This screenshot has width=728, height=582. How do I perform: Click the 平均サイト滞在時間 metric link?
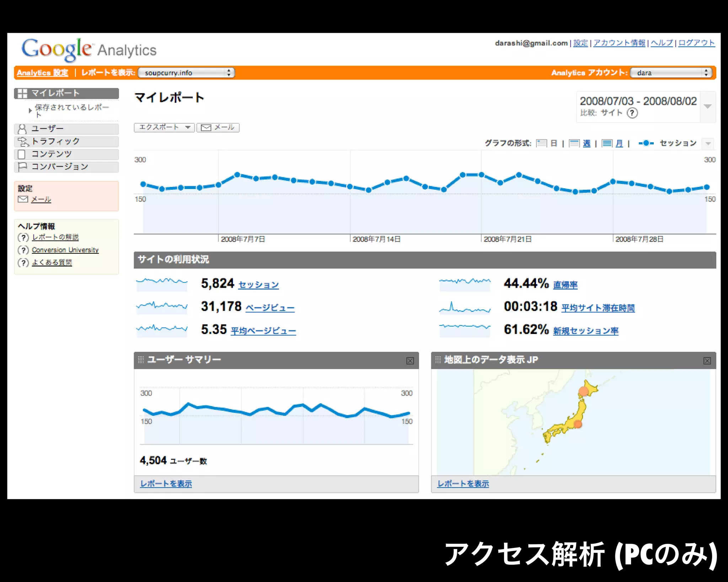[x=598, y=308]
